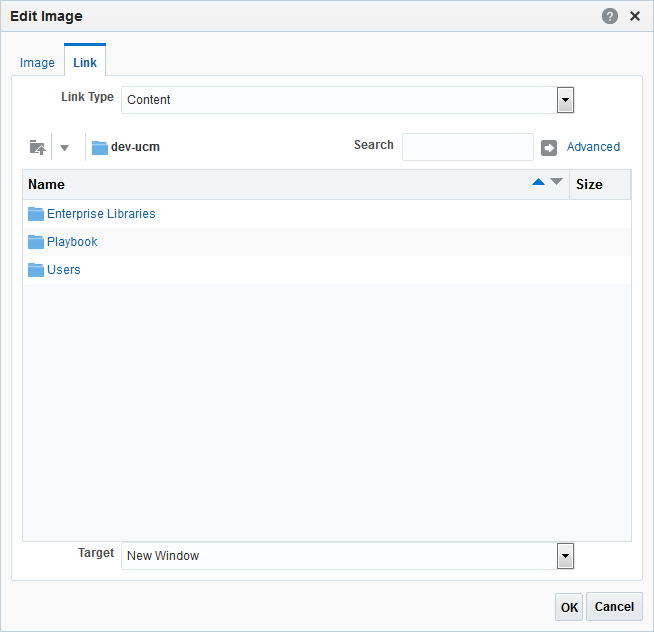Open the help question mark icon
The image size is (654, 632).
point(609,16)
